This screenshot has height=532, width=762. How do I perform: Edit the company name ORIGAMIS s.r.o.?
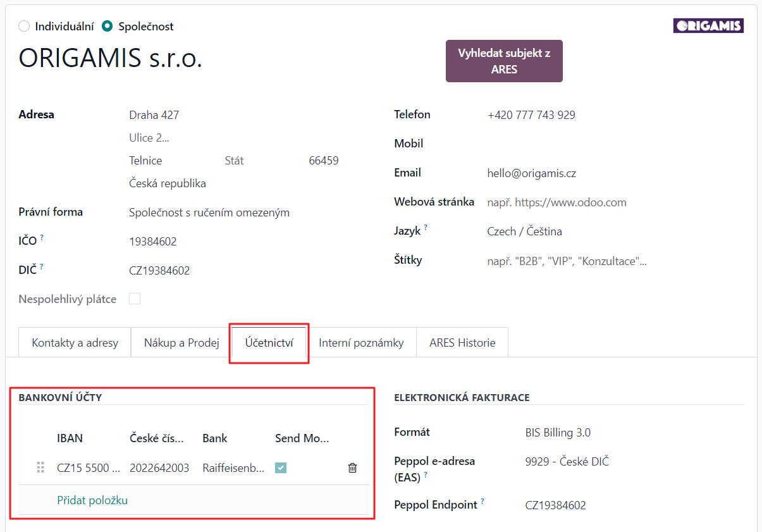pos(111,58)
